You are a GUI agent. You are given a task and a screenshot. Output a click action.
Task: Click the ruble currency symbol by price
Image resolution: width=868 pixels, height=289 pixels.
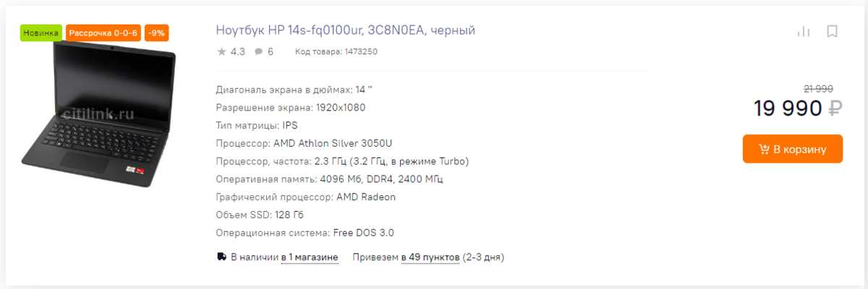[x=835, y=108]
